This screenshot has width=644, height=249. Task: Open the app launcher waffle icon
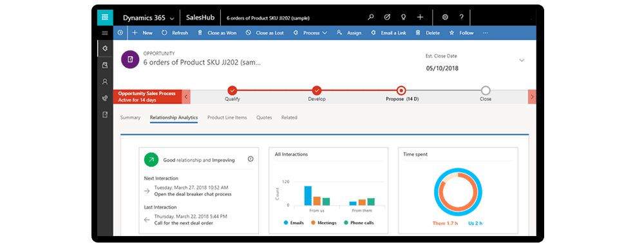pyautogui.click(x=105, y=17)
